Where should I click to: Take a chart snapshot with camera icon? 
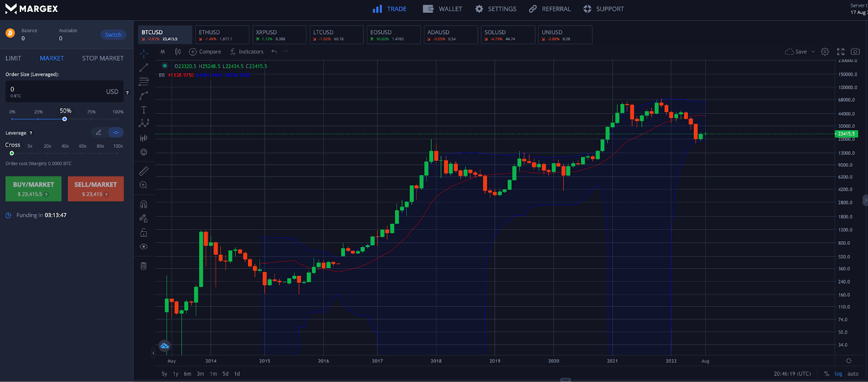(855, 52)
